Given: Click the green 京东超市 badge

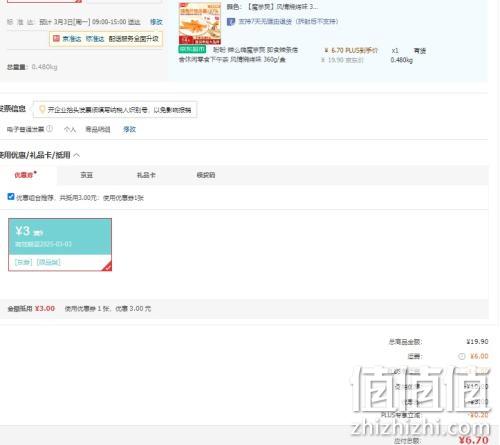Looking at the screenshot, I should coord(192,49).
